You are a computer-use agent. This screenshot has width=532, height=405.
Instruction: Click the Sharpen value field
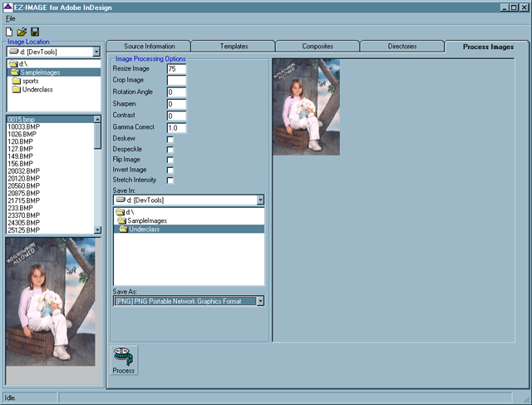point(176,104)
